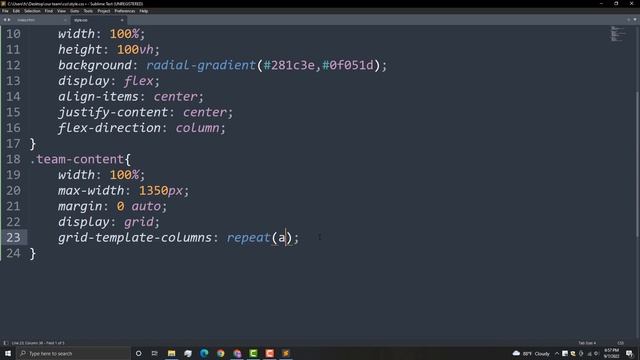Open Task View in taskbar

pos(155,353)
